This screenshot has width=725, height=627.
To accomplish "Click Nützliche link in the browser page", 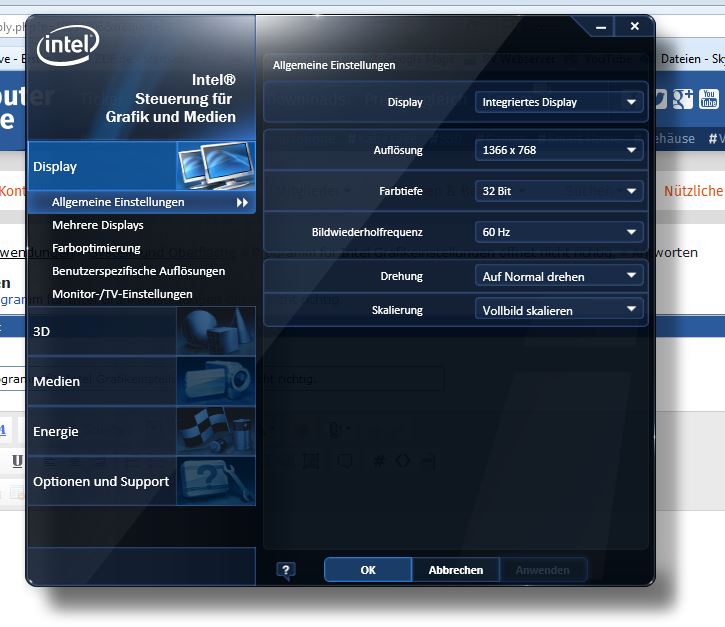I will [693, 191].
